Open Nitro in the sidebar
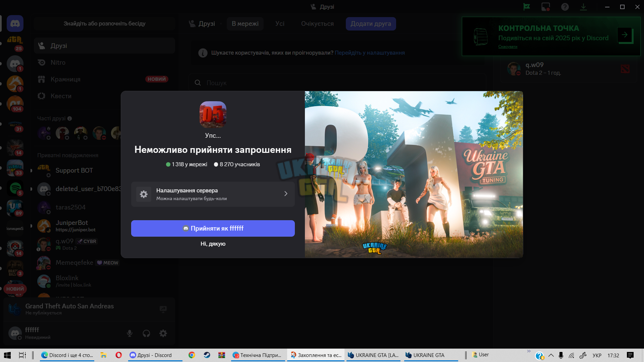Screen dimensions: 644x362 (104, 62)
